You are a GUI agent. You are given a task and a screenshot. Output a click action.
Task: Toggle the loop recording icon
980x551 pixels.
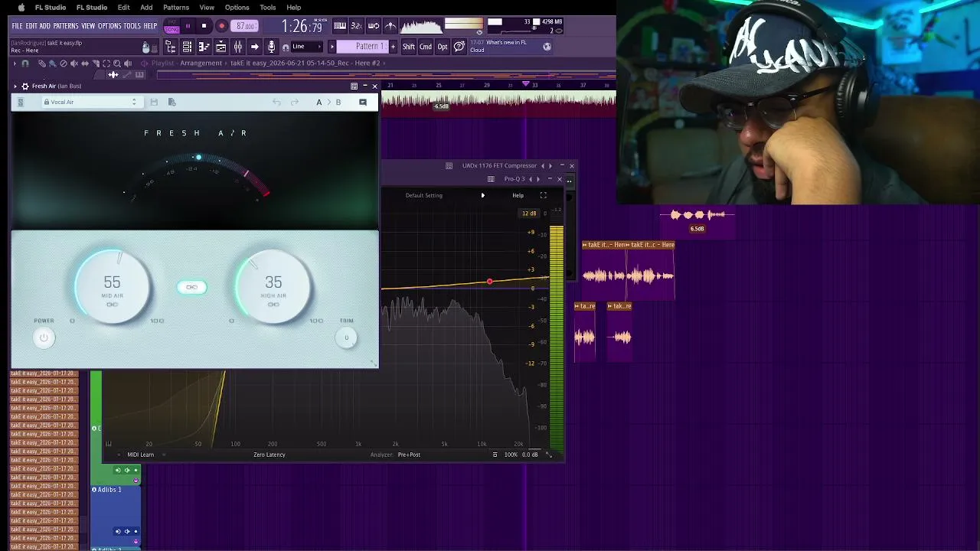[x=374, y=26]
